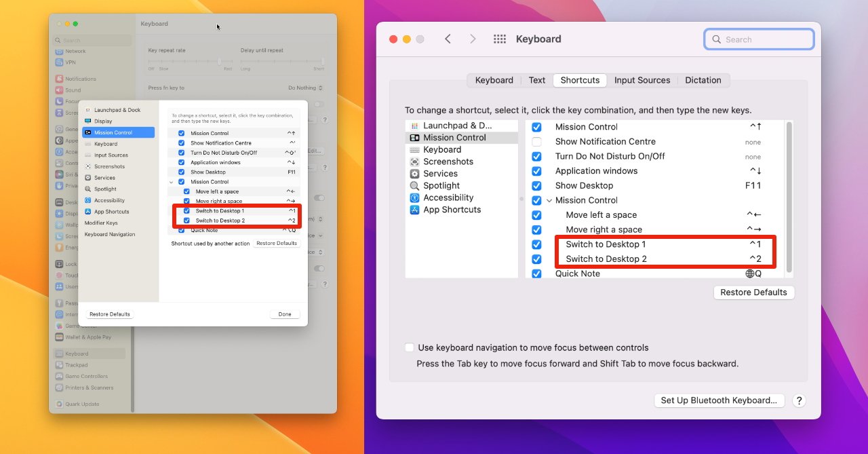Select the Input Sources icon in the left sheet

click(87, 155)
